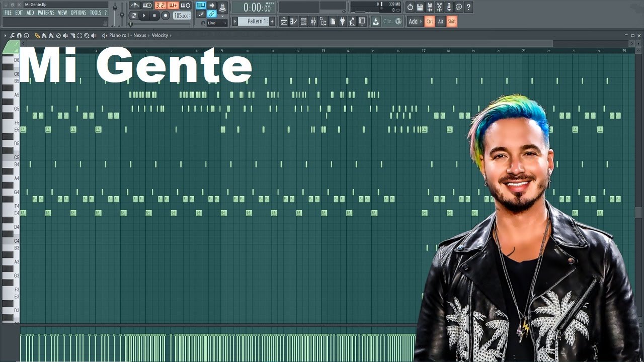Click the song position slider
The width and height of the screenshot is (644, 362).
[160, 24]
